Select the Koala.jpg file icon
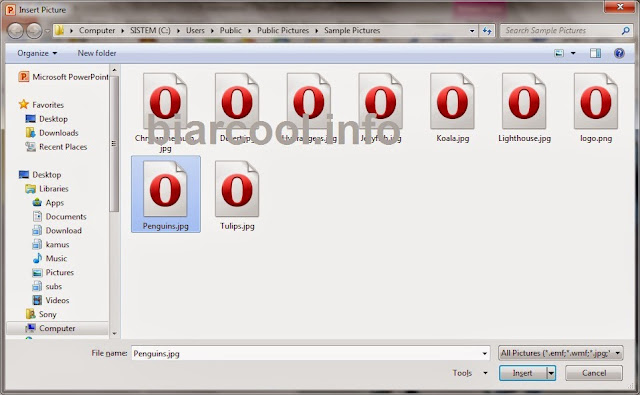 452,101
